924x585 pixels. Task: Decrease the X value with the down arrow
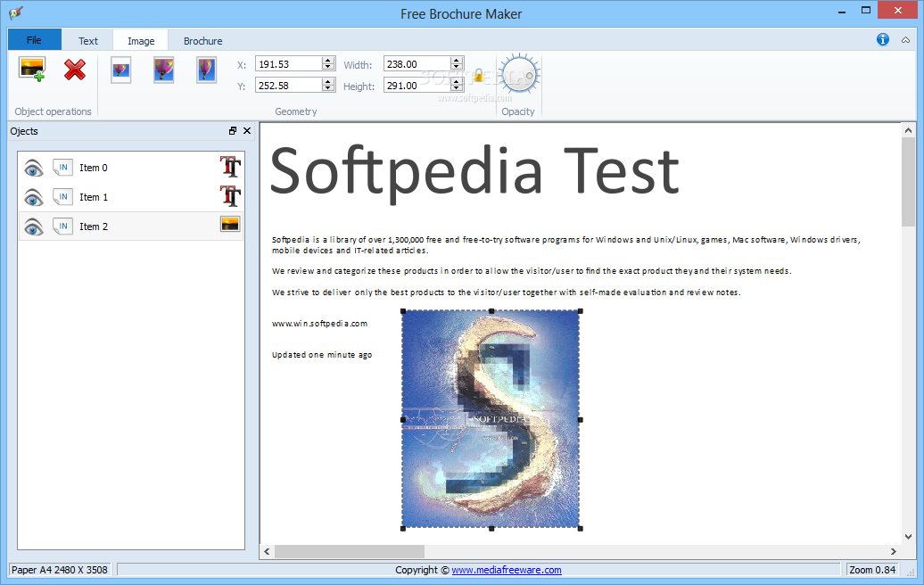(x=328, y=67)
